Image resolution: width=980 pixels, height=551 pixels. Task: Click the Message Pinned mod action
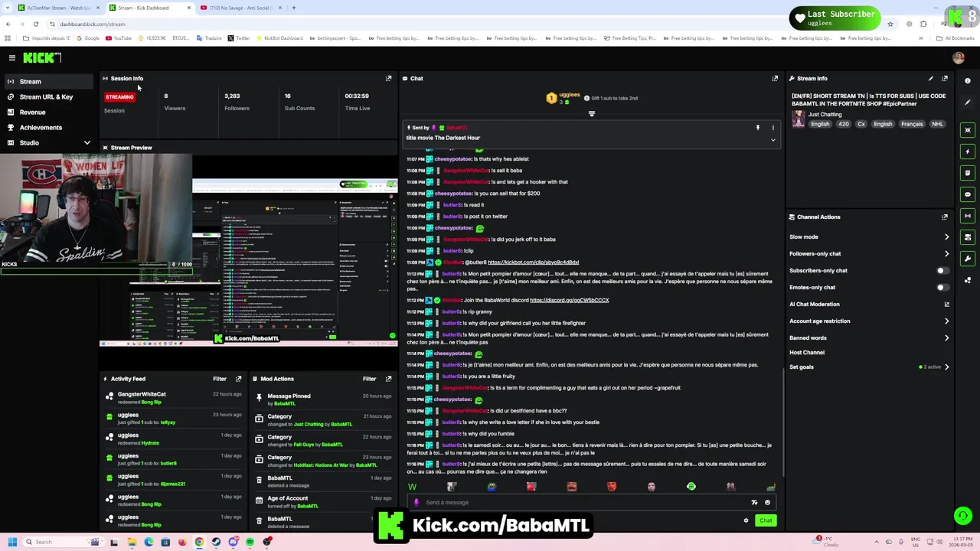(x=289, y=396)
